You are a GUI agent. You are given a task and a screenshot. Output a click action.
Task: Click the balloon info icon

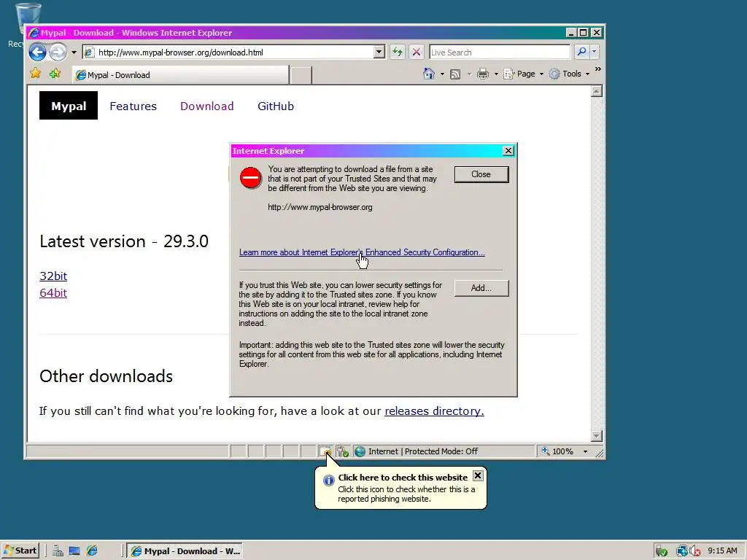(x=329, y=480)
